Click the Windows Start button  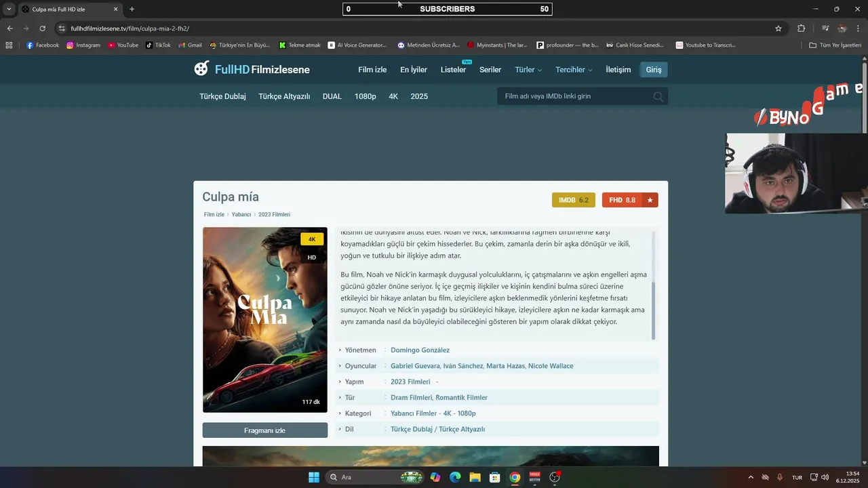coord(314,477)
